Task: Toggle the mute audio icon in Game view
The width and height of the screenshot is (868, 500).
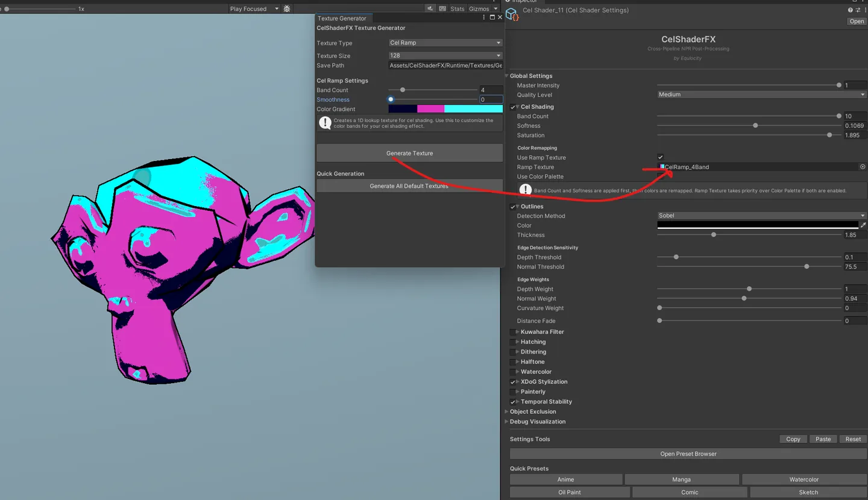Action: coord(430,8)
